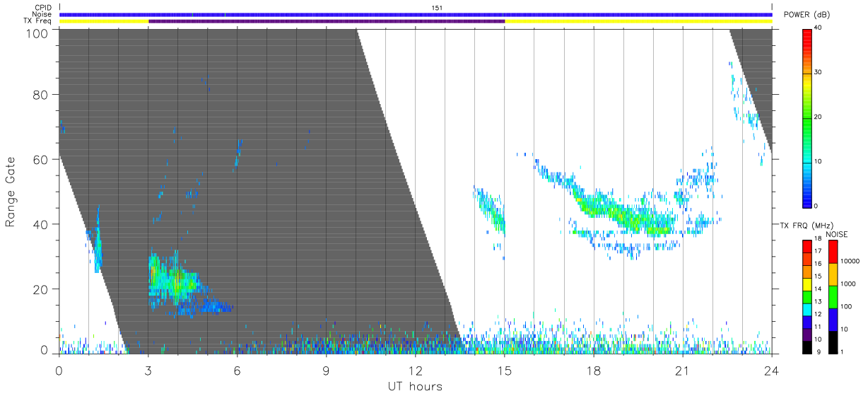Click the blue Noise strip above plot
The image size is (868, 401).
click(x=416, y=14)
